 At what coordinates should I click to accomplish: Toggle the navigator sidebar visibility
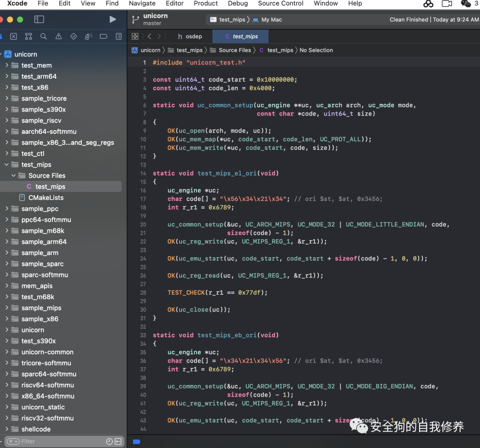(39, 19)
